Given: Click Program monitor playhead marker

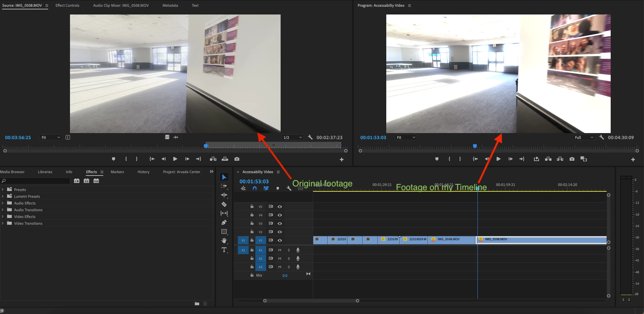Looking at the screenshot, I should point(475,146).
